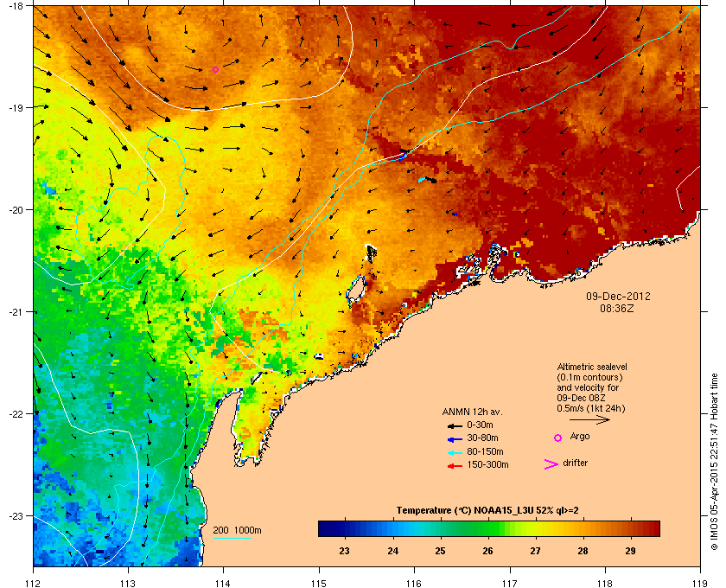Click the '(0.1m contours)' legend line
Viewport: 726px width, 588px height.
pos(589,377)
